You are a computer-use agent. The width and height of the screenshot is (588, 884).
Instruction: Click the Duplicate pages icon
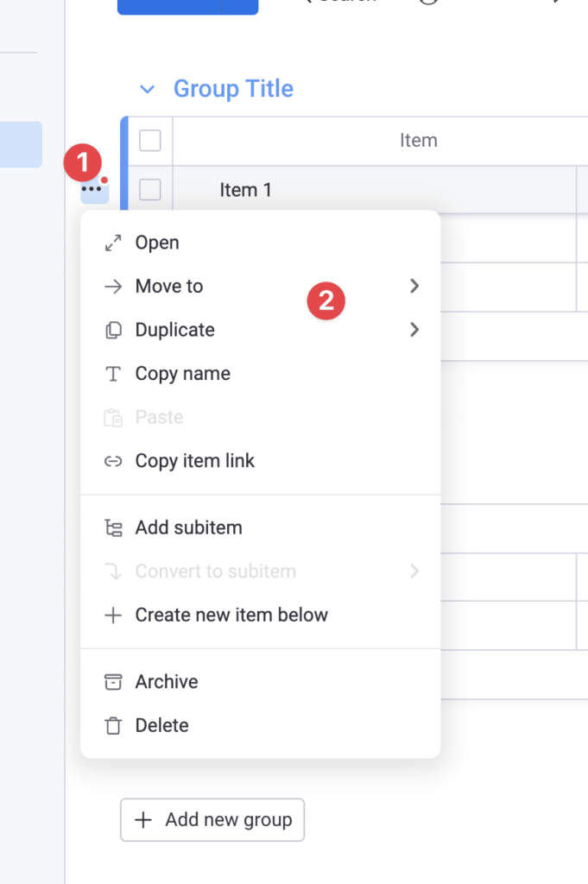pyautogui.click(x=113, y=330)
